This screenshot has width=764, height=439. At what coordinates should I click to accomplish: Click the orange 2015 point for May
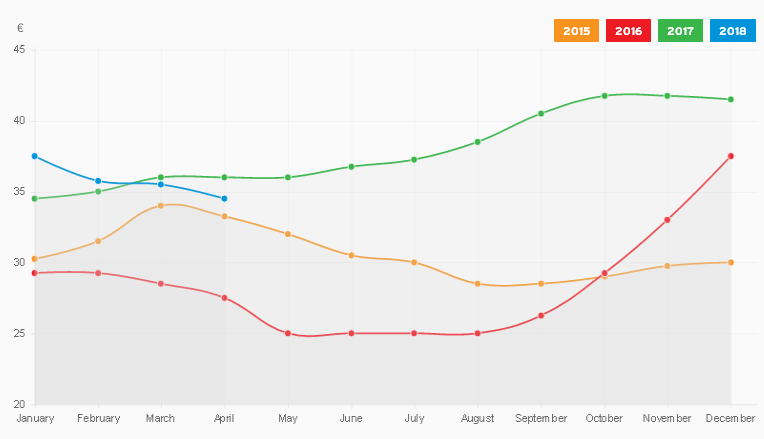288,234
